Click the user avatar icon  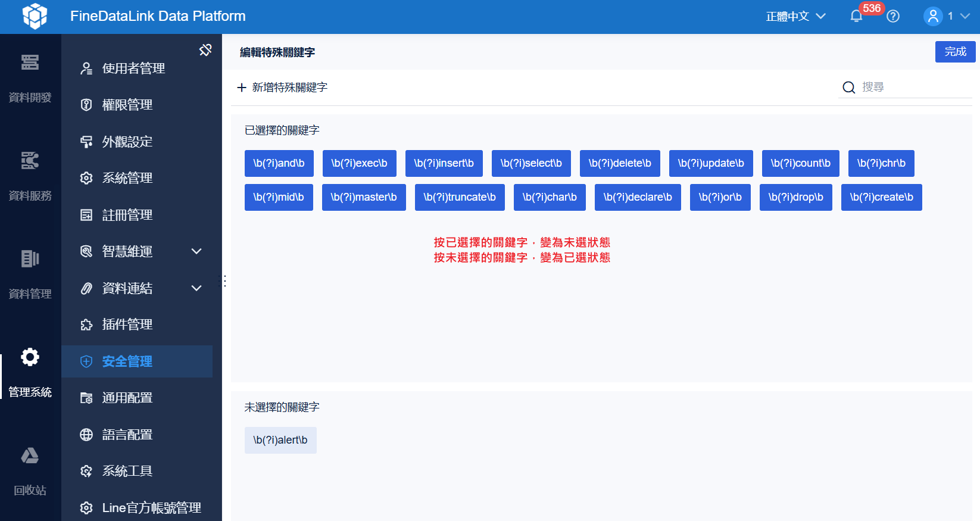[x=933, y=16]
